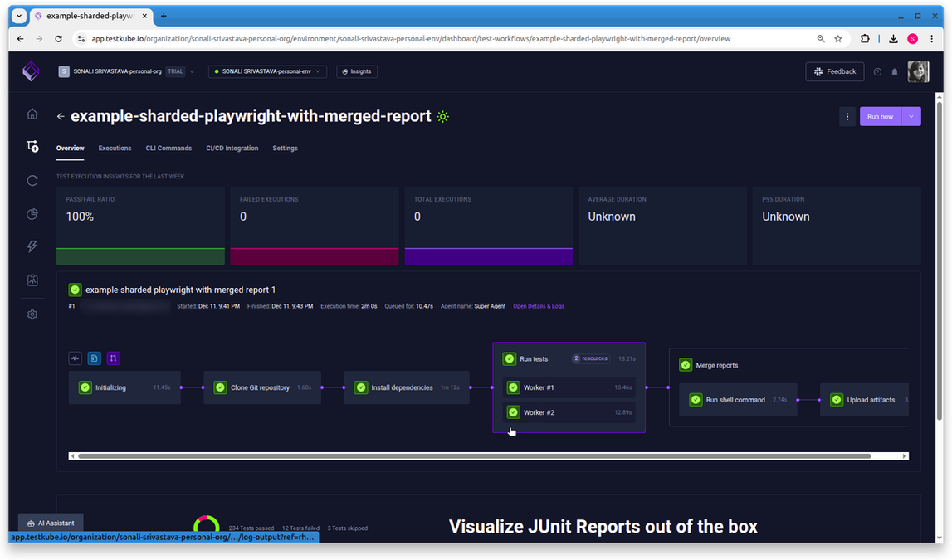
Task: Click the green check on Clone Git repository
Action: coord(221,387)
